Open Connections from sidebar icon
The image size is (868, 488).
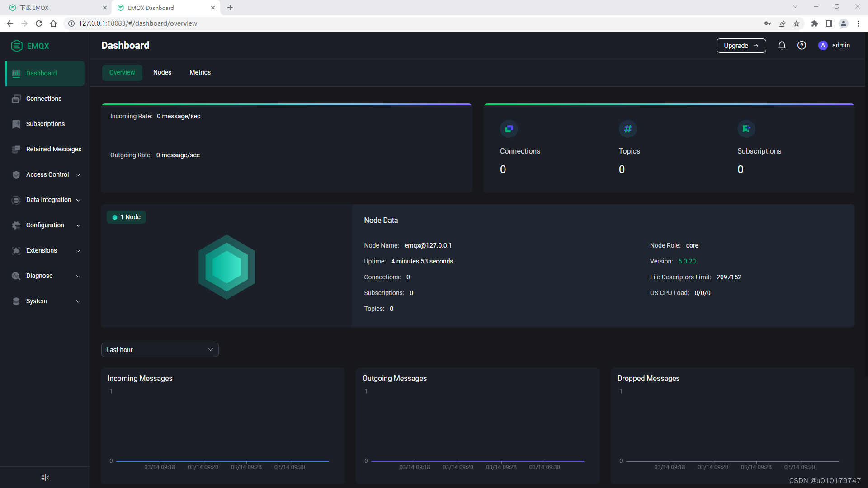pyautogui.click(x=16, y=99)
